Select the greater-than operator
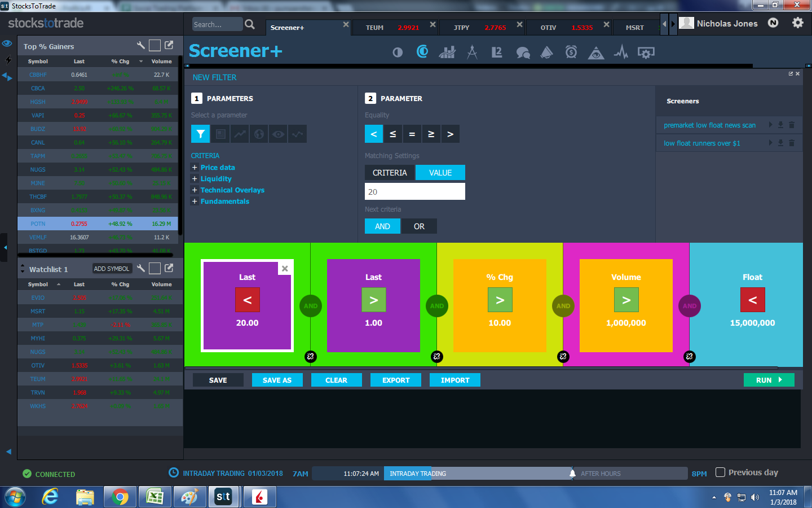 point(451,134)
